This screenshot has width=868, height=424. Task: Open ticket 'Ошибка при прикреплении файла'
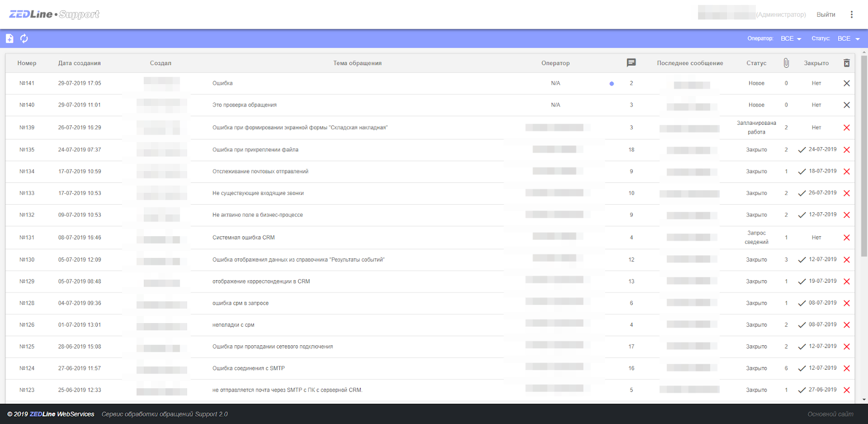[256, 150]
